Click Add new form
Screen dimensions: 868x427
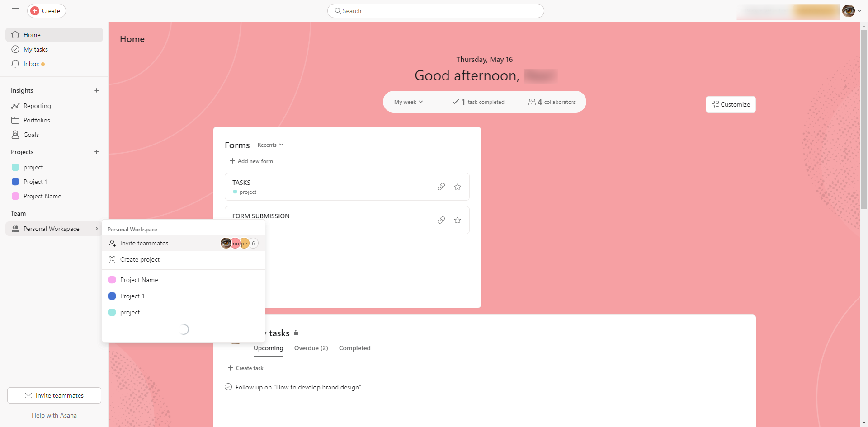coord(251,161)
